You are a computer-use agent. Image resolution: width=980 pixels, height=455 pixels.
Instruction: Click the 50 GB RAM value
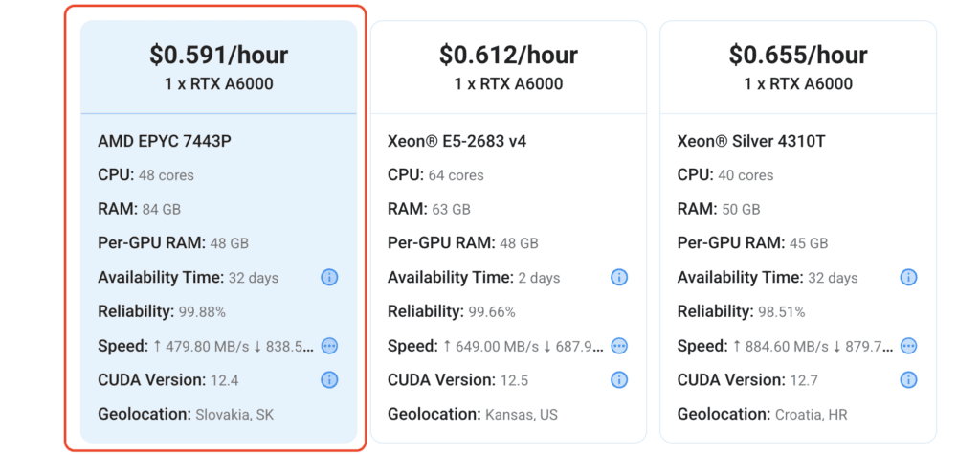(x=741, y=210)
